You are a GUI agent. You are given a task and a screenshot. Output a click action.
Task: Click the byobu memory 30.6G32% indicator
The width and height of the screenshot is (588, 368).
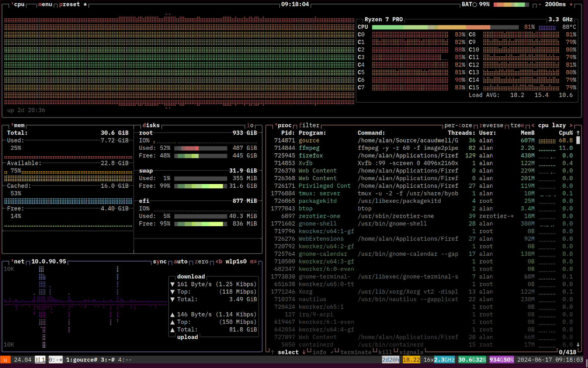pyautogui.click(x=472, y=360)
